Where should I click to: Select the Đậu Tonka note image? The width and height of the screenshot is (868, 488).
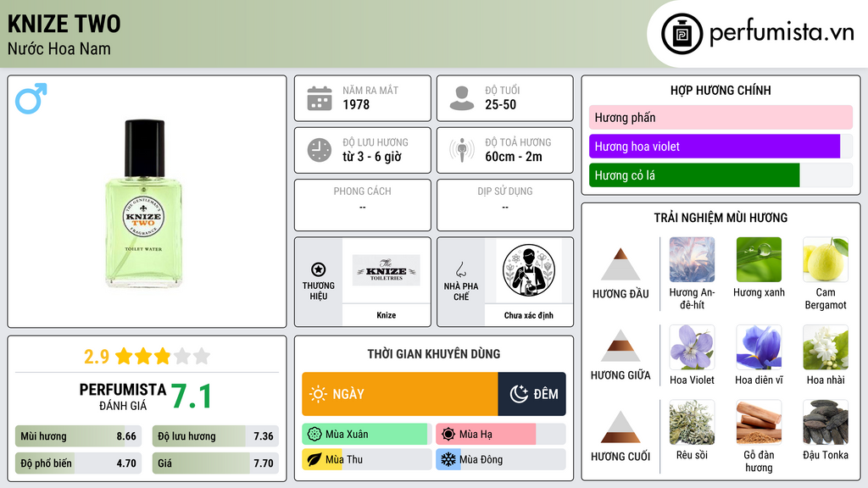[826, 422]
